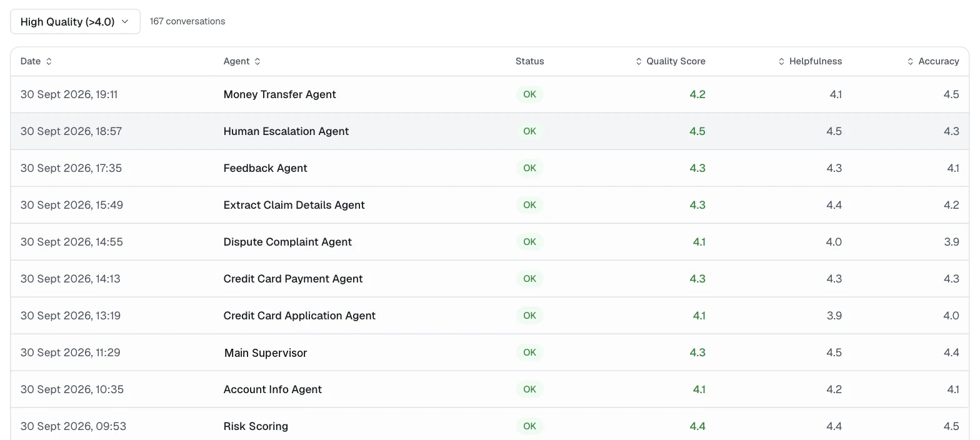Select the Extract Claim Details Agent row
This screenshot has height=440, width=980.
490,205
